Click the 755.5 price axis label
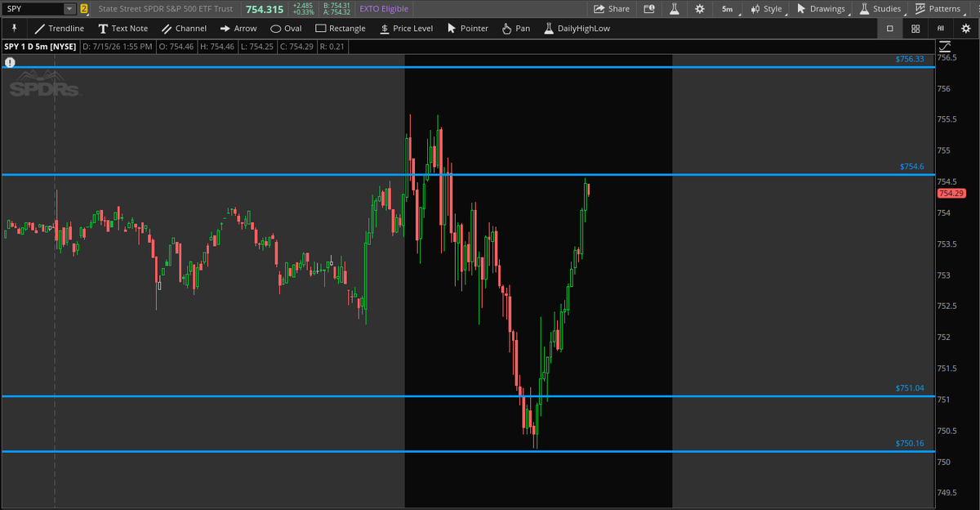 [948, 119]
